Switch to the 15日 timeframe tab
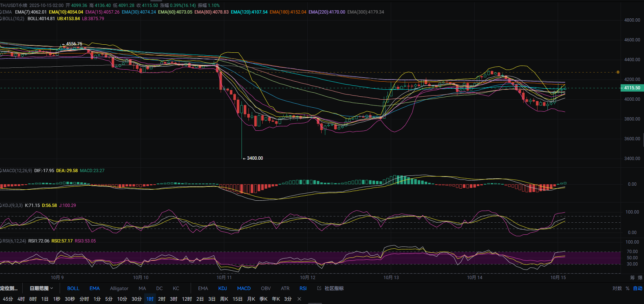This screenshot has width=644, height=304. (x=237, y=299)
